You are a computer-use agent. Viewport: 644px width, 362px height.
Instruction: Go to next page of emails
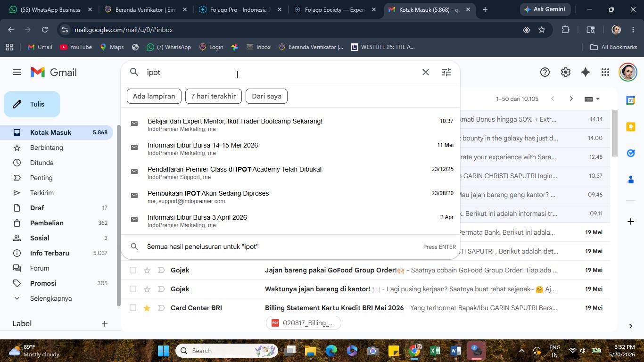571,99
